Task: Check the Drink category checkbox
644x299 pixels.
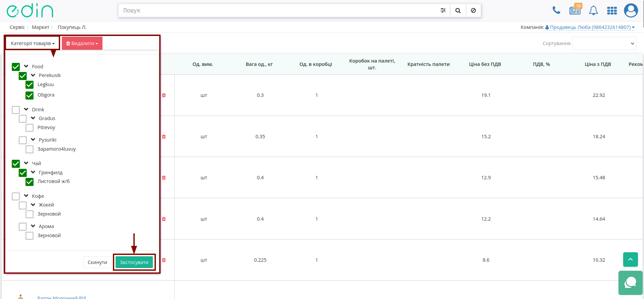Action: click(16, 110)
